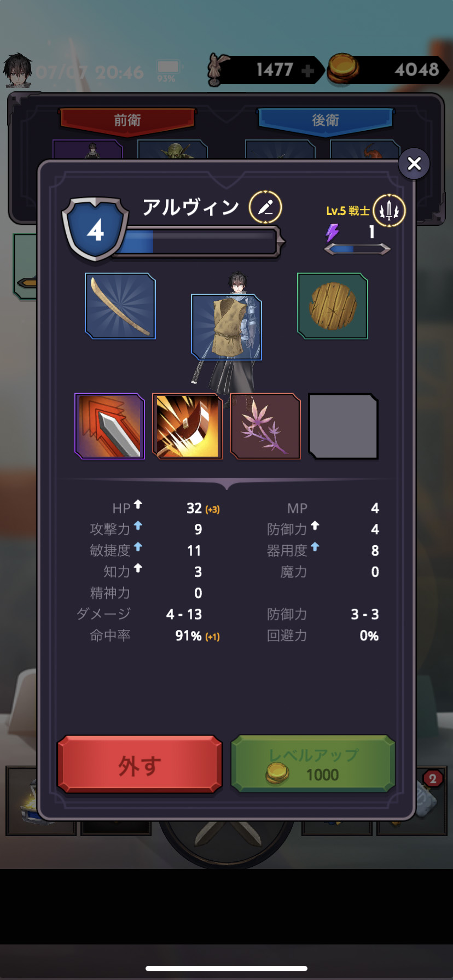The height and width of the screenshot is (980, 453).
Task: Choose the purple leaf herb skill
Action: (x=265, y=426)
